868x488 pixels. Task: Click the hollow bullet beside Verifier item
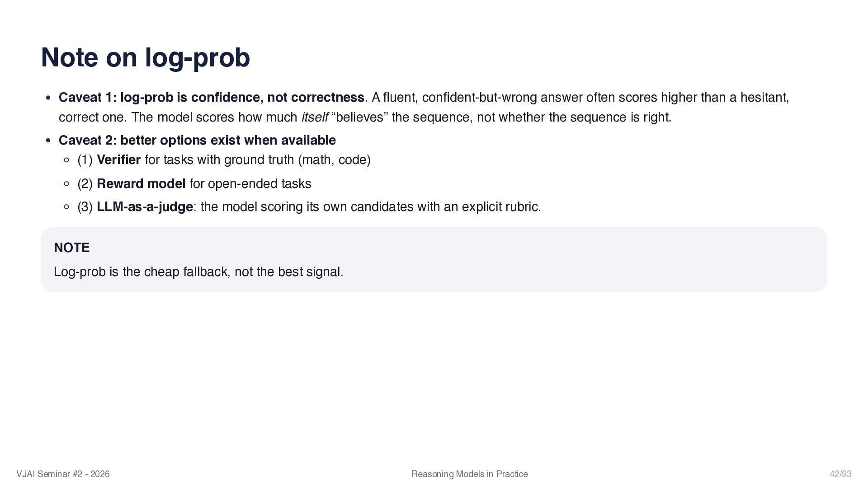point(67,160)
